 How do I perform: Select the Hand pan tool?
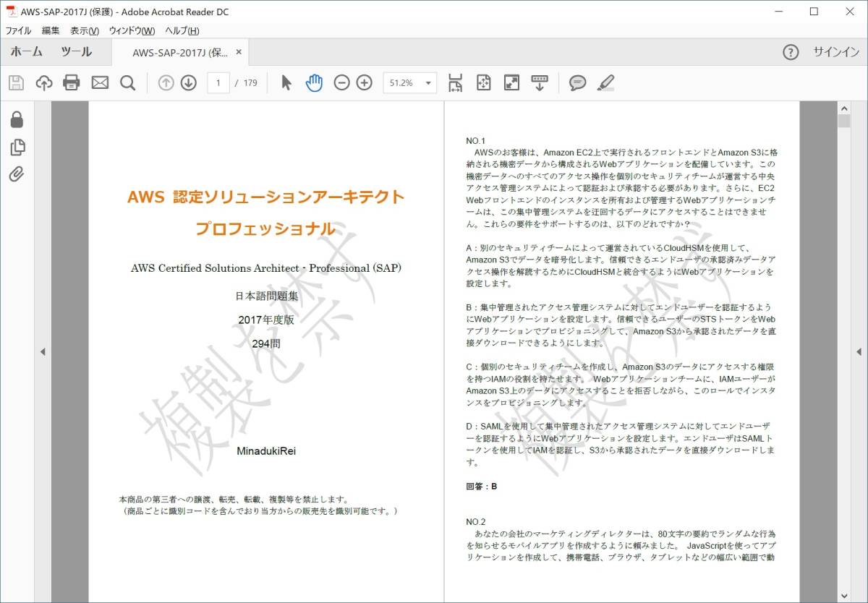point(314,82)
